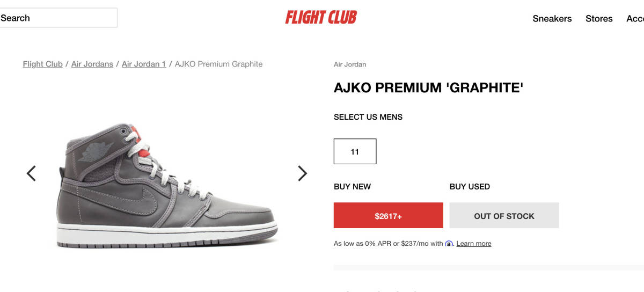Image resolution: width=644 pixels, height=292 pixels.
Task: Go to Flight Club breadcrumb link
Action: click(x=42, y=64)
